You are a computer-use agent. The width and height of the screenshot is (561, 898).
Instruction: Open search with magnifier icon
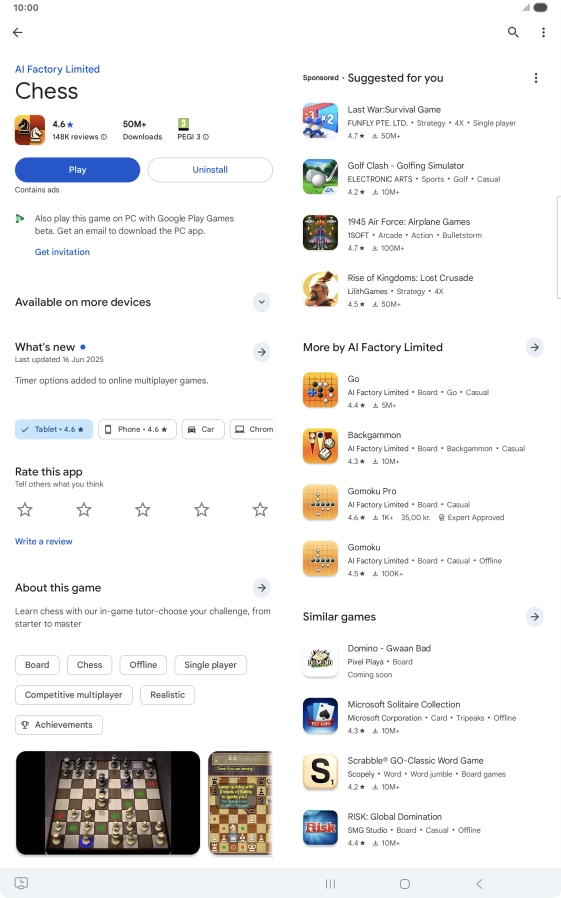(x=513, y=32)
